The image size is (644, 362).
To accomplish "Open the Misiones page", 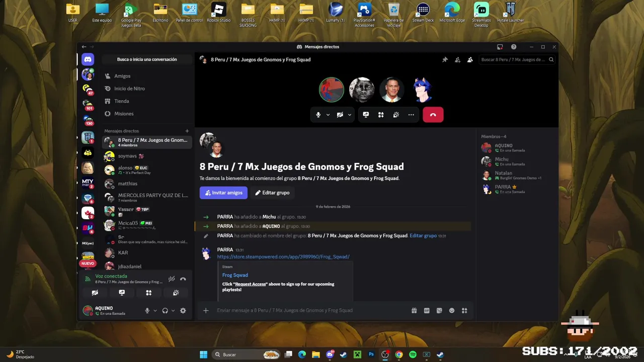I will (x=147, y=114).
